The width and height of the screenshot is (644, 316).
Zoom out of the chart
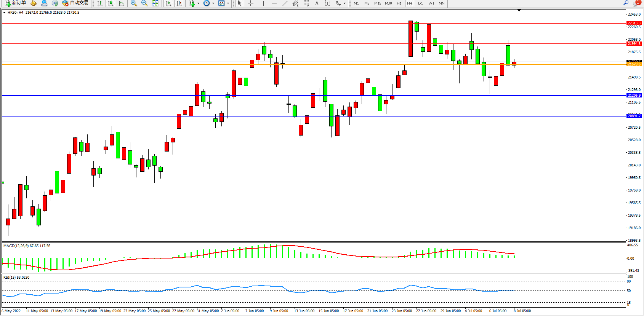(x=144, y=3)
